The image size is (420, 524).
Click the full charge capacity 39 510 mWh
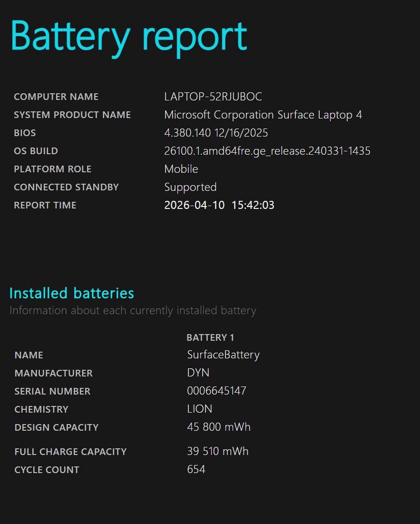(x=218, y=451)
